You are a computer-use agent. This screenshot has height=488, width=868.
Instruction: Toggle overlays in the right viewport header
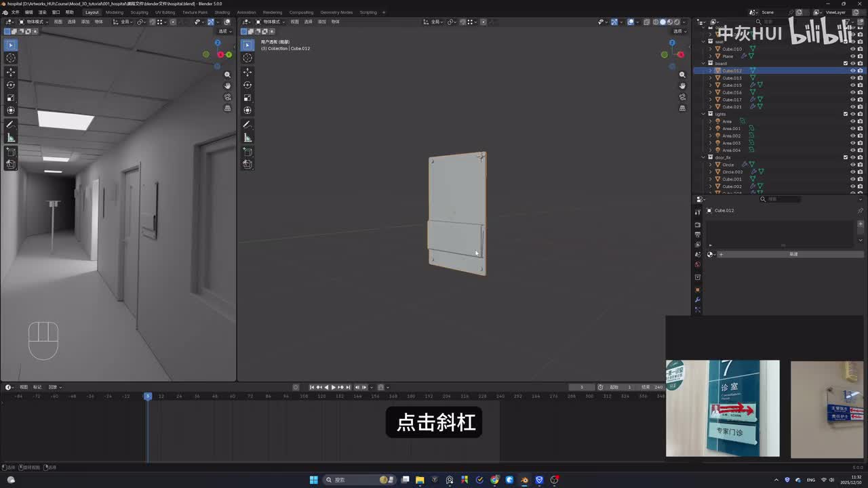point(631,22)
